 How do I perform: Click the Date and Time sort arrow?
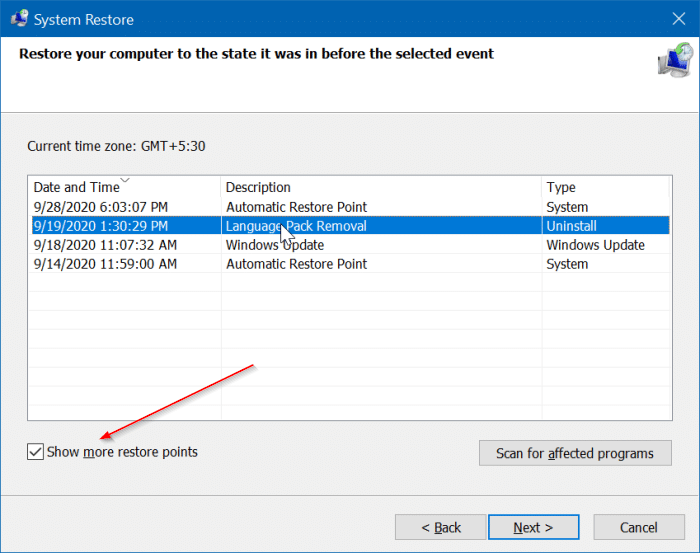click(x=125, y=180)
